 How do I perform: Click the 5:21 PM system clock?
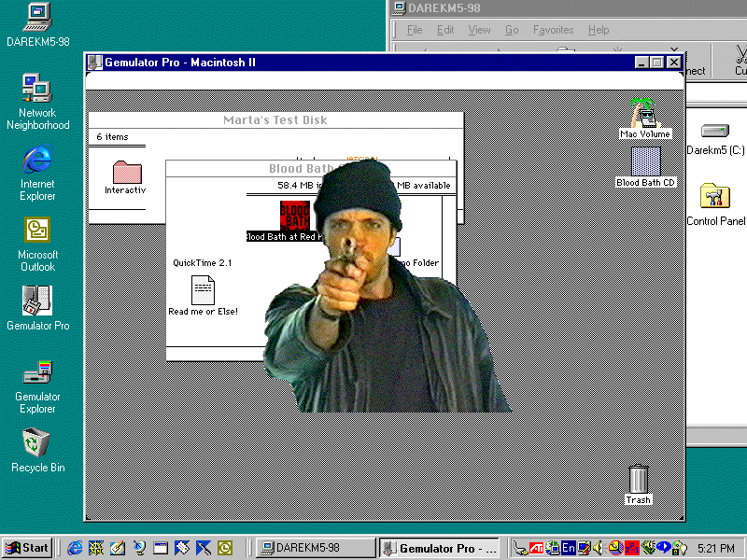[716, 549]
